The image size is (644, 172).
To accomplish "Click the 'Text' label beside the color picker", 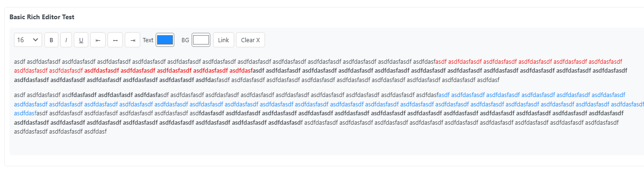I will click(148, 40).
